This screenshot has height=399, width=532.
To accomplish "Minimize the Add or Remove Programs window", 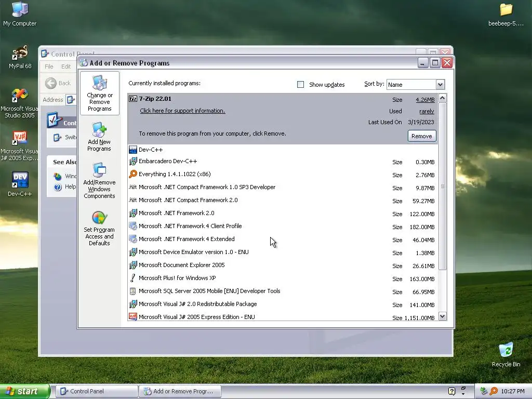I will click(x=423, y=63).
